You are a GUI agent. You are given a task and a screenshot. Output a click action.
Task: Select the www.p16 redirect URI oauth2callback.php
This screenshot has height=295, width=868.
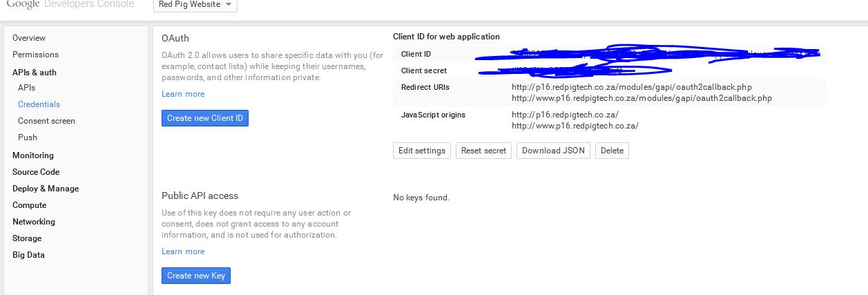(x=642, y=98)
